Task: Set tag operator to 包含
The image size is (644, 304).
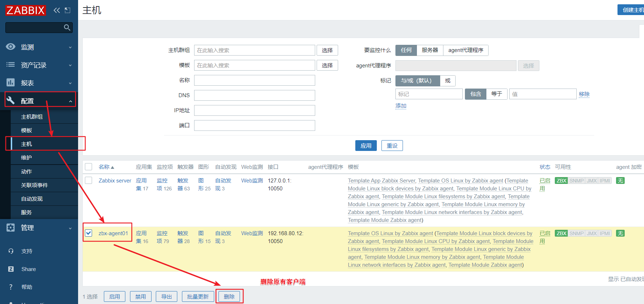Action: coord(476,94)
